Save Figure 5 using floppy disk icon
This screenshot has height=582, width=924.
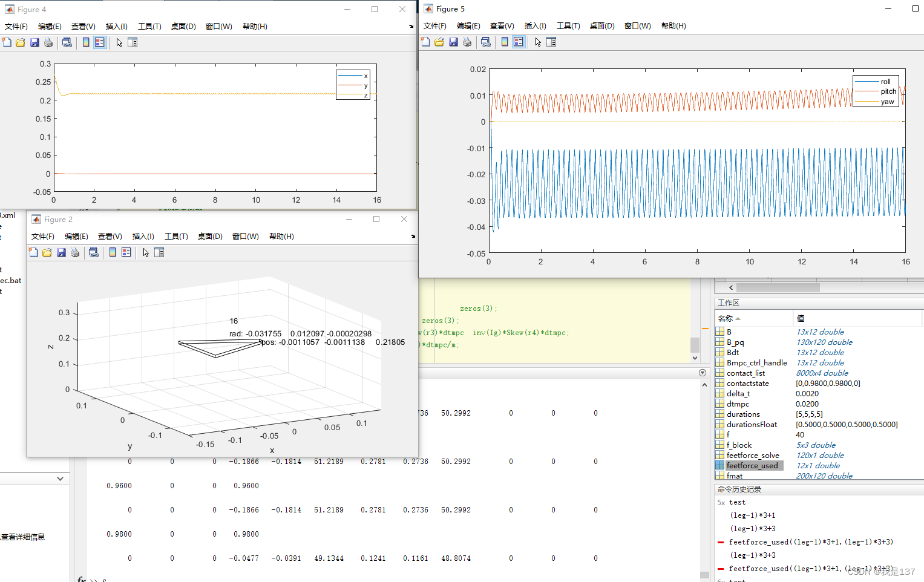pyautogui.click(x=453, y=42)
